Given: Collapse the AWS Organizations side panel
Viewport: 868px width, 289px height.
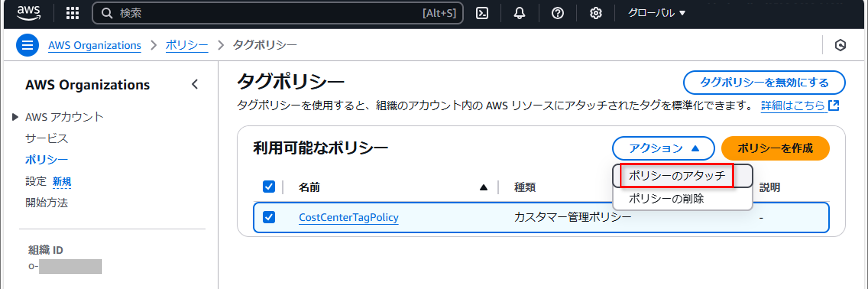Looking at the screenshot, I should click(195, 84).
